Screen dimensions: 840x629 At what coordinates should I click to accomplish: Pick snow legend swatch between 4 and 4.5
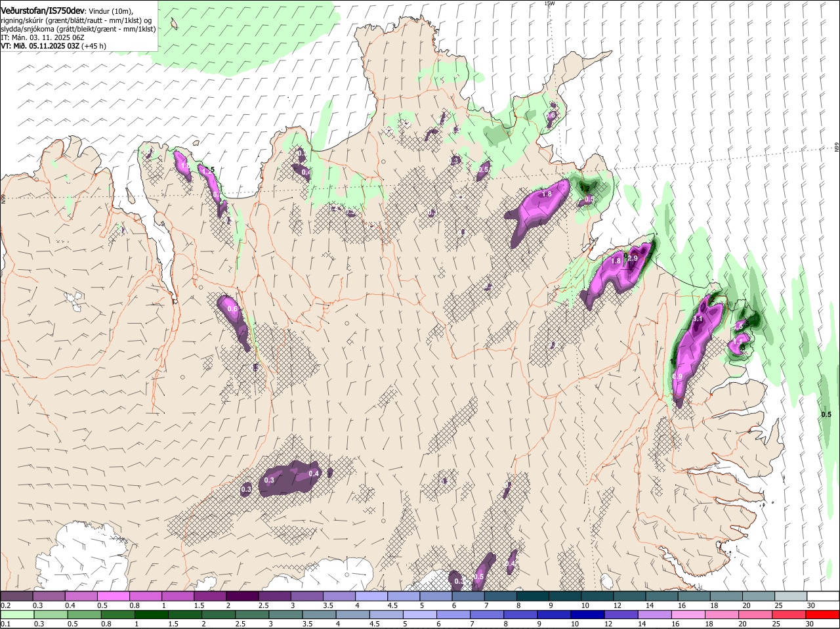coord(371,596)
